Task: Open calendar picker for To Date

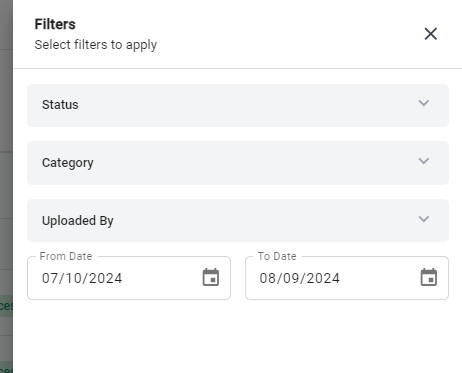Action: tap(429, 277)
